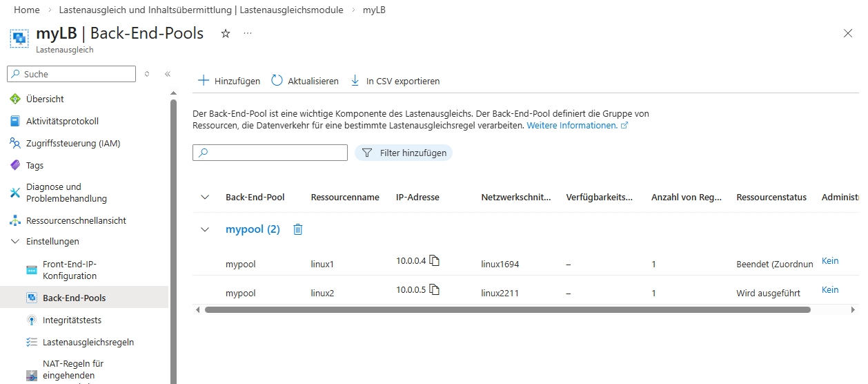This screenshot has height=384, width=868.
Task: Collapse the sidebar with double-chevron icon
Action: pos(167,74)
